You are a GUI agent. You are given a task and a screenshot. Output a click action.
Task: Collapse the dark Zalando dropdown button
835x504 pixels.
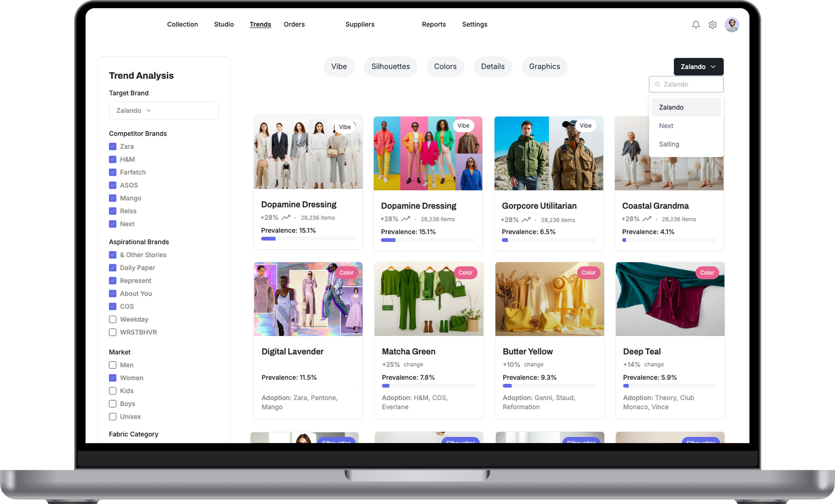pyautogui.click(x=698, y=66)
